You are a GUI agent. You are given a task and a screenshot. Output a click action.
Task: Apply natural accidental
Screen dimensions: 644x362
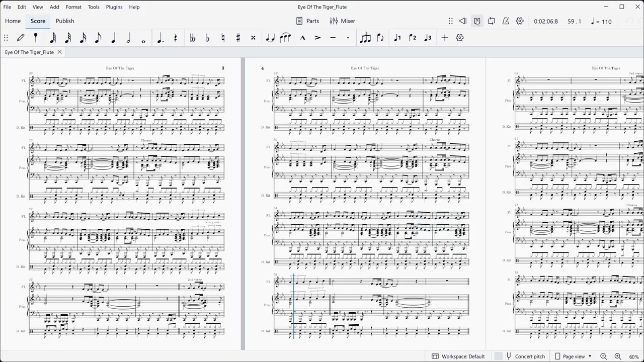(223, 38)
